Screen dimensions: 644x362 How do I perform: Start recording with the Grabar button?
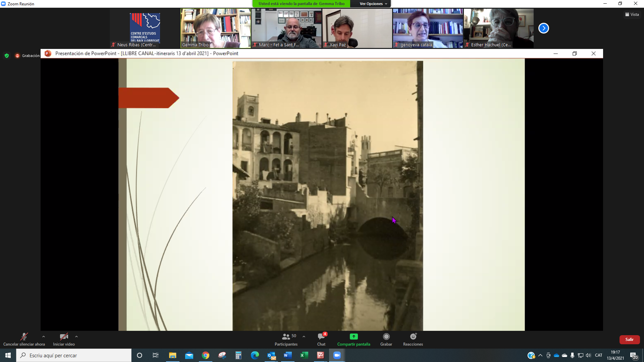point(386,339)
